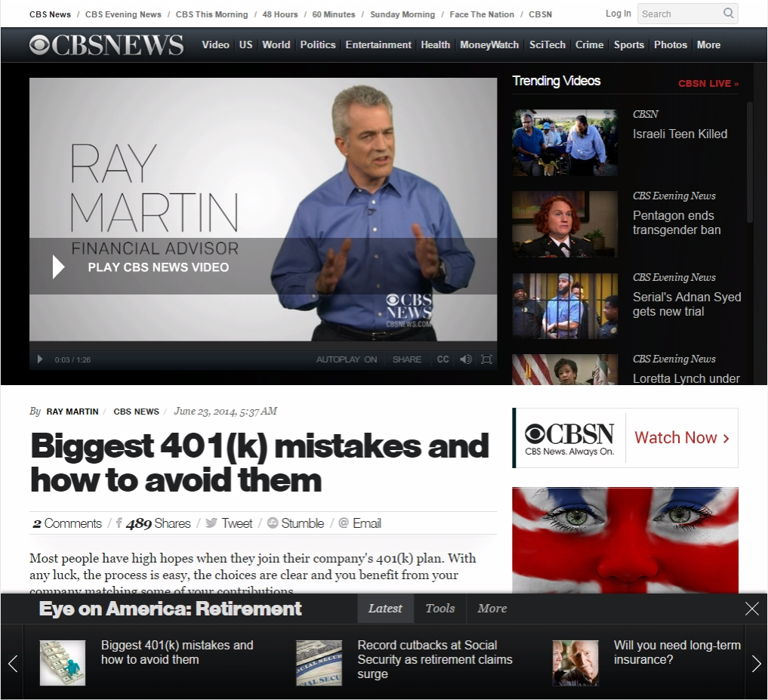Switch to the Latest tab
Image resolution: width=768 pixels, height=700 pixels.
point(385,609)
